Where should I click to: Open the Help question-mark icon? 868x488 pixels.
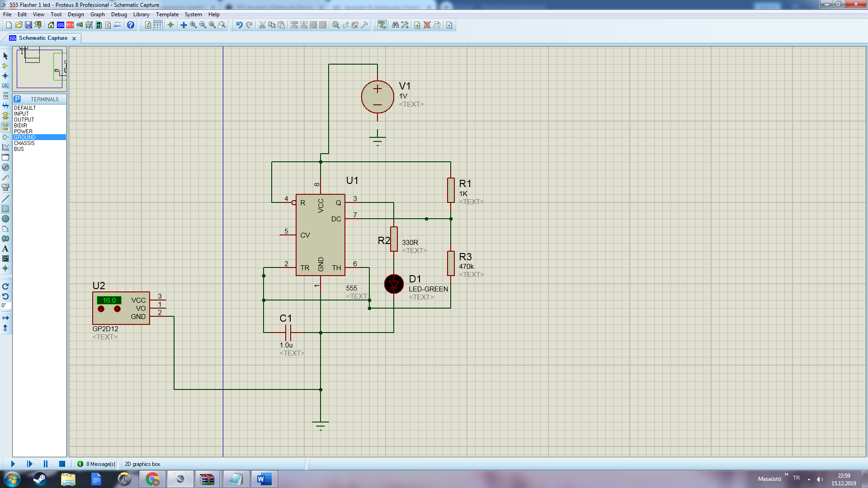click(x=131, y=25)
